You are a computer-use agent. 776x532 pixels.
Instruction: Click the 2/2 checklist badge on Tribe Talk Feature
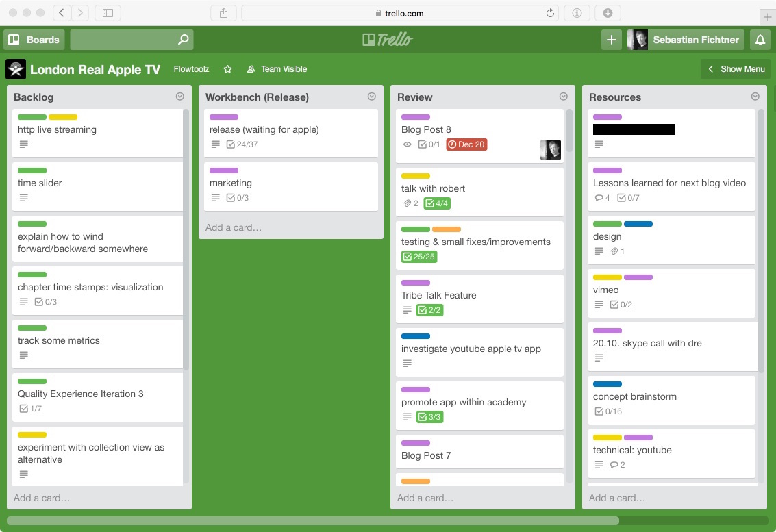[430, 310]
